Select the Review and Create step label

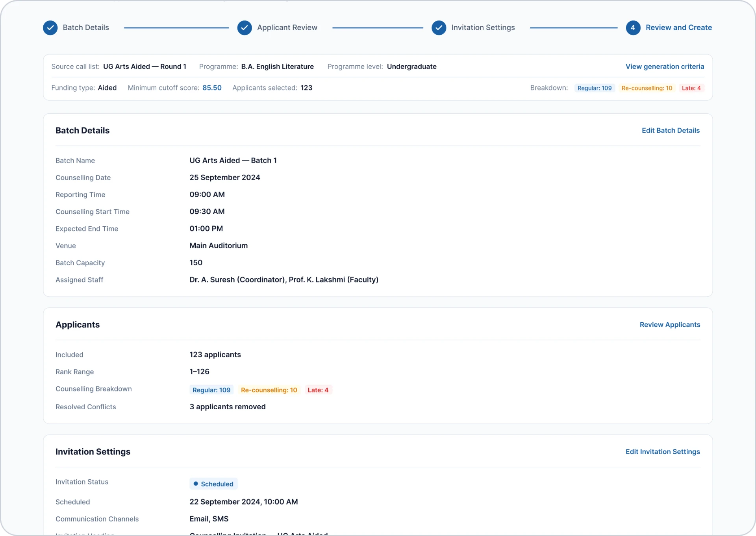pyautogui.click(x=679, y=28)
